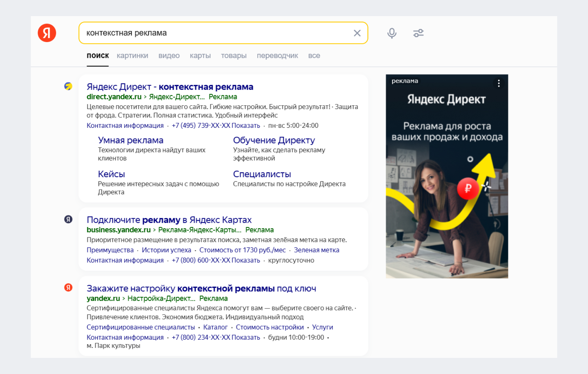The height and width of the screenshot is (374, 588).
Task: Open 'Закажите настройку контекстной рекламы под ключ'
Action: [201, 289]
